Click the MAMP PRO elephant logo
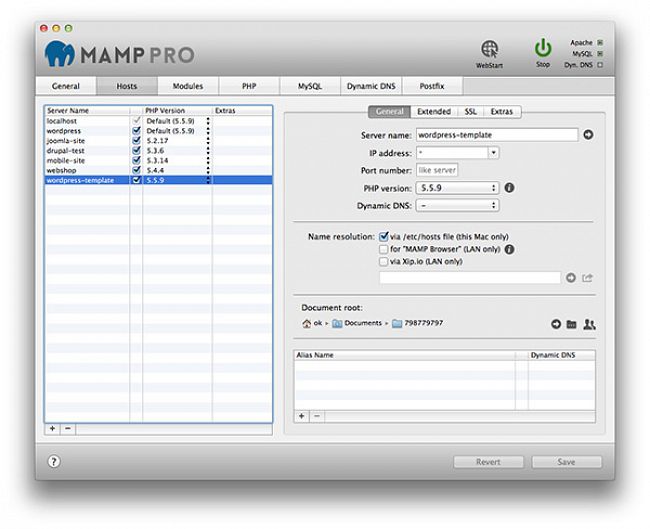This screenshot has height=529, width=650. pos(60,53)
